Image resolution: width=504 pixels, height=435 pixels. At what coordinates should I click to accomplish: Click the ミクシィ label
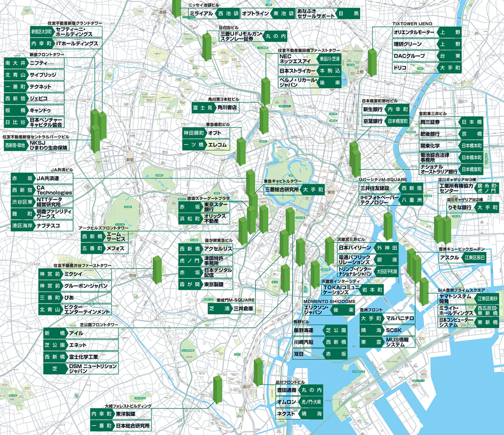[74, 274]
